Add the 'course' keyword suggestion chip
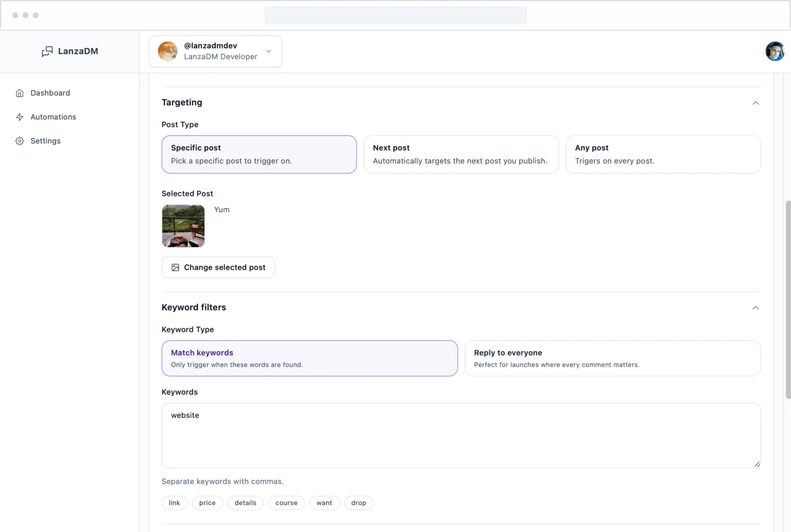Viewport: 791px width, 532px height. point(286,503)
